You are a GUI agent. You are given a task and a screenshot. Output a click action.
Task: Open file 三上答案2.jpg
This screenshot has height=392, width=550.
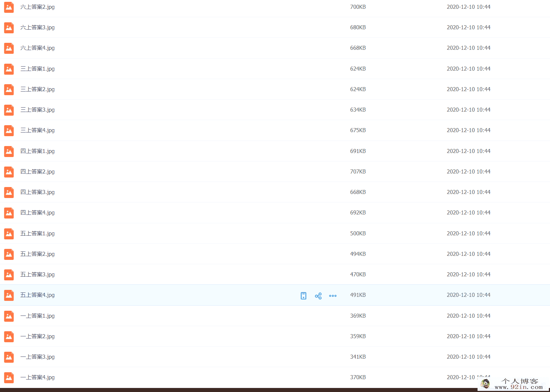37,89
